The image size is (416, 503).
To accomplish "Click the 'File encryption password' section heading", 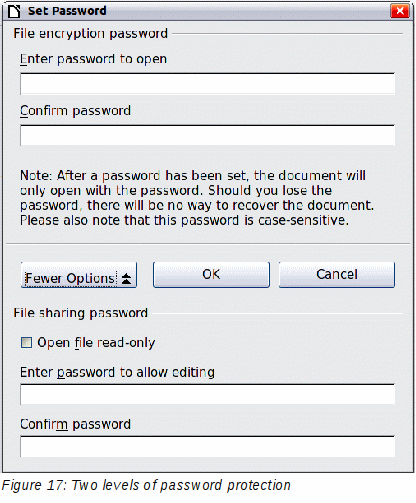I will point(90,33).
